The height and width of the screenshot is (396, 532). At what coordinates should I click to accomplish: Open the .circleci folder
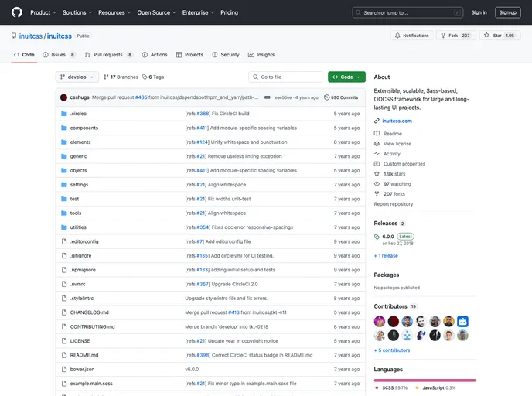78,114
